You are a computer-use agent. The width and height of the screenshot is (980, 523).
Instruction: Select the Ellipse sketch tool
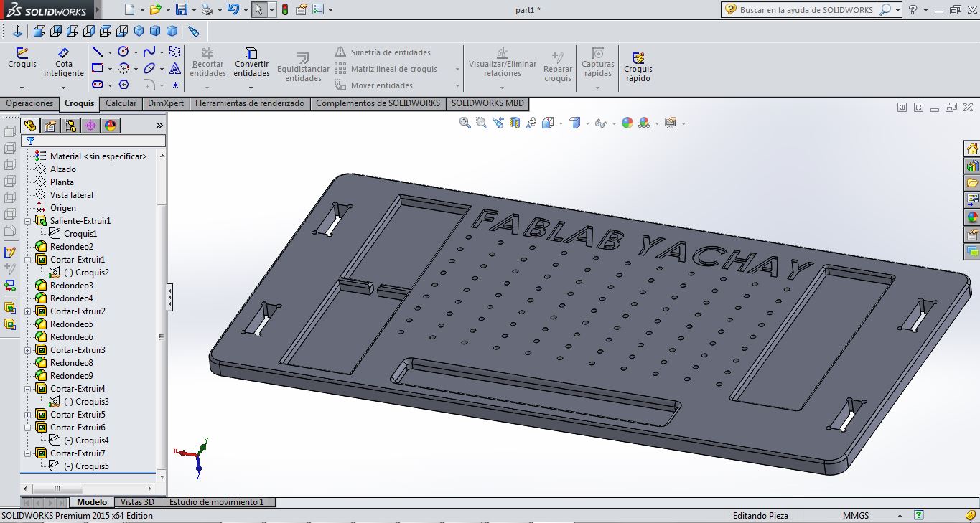click(x=149, y=69)
